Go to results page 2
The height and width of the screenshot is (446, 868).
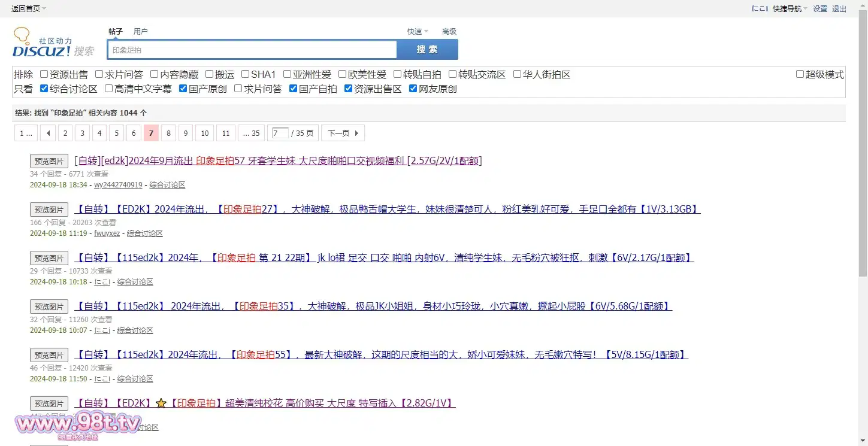(x=65, y=133)
